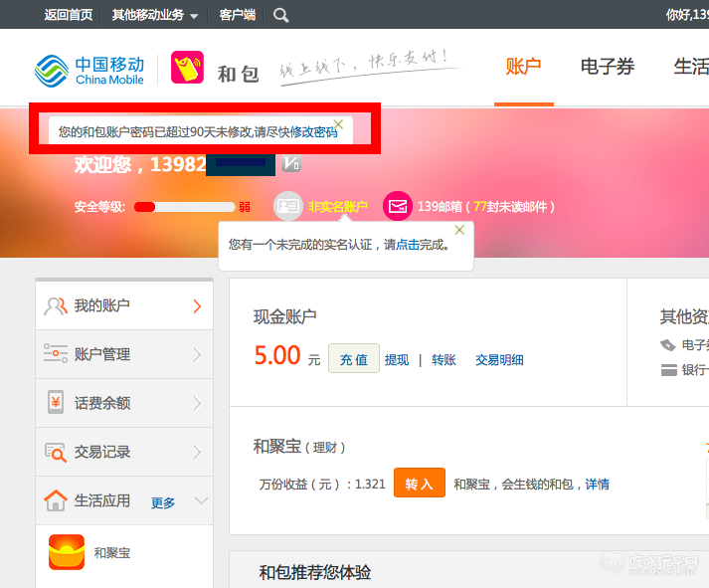
Task: Open the 交易明细 transaction details link
Action: pos(499,360)
